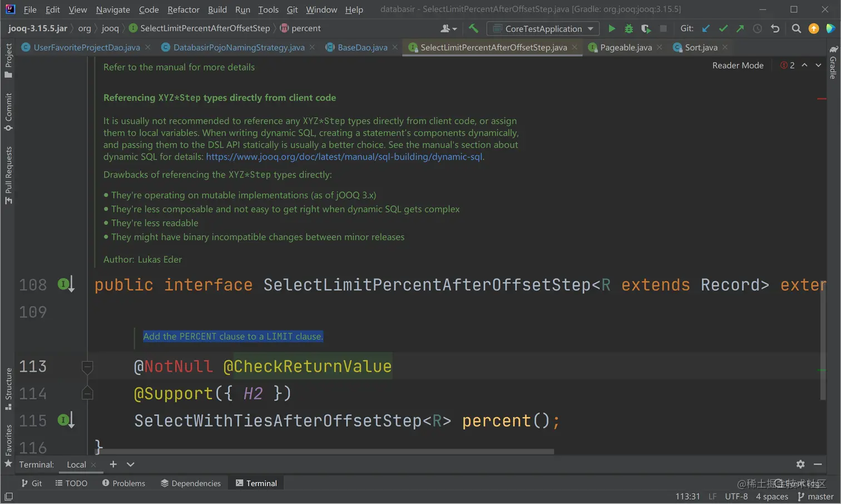
Task: Toggle Reader Mode in the editor
Action: [738, 65]
